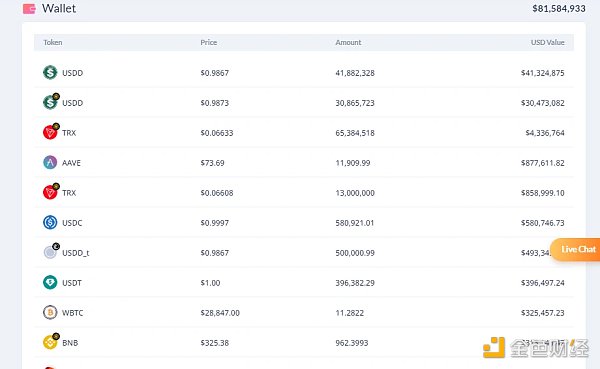Image resolution: width=600 pixels, height=369 pixels.
Task: Click the WBTC token icon
Action: pos(50,312)
